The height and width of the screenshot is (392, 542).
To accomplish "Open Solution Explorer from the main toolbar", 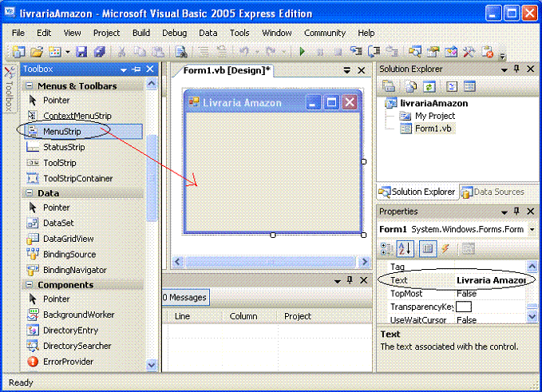I will 414,52.
